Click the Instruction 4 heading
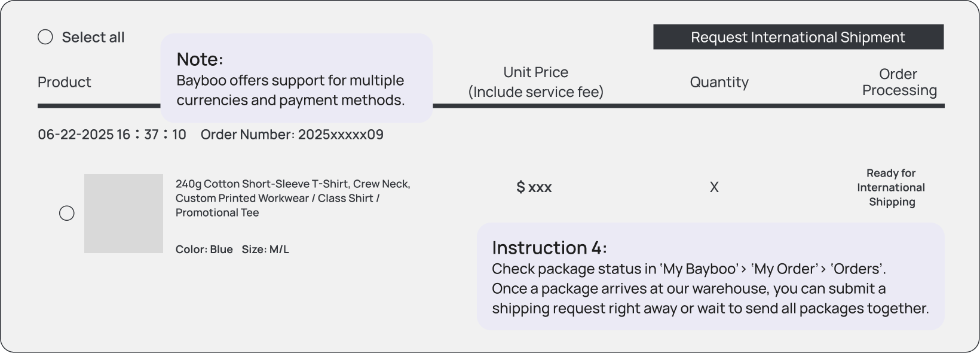The width and height of the screenshot is (980, 353). (x=549, y=248)
